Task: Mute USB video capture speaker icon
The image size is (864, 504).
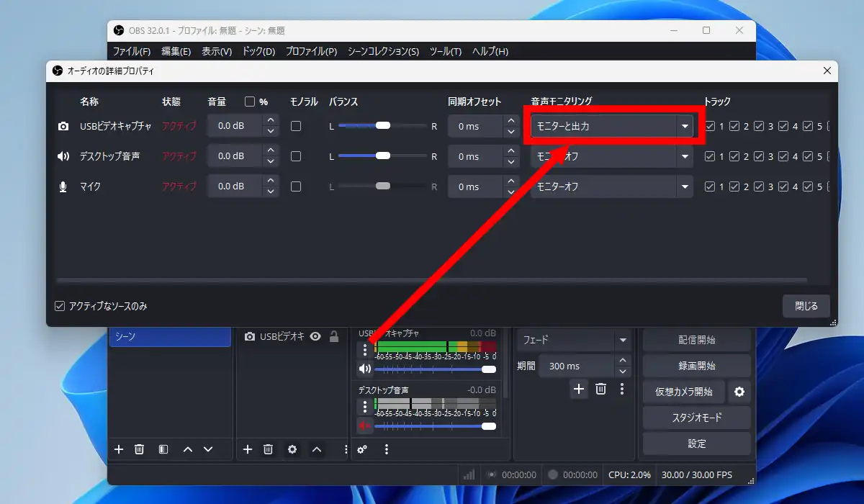Action: [365, 369]
